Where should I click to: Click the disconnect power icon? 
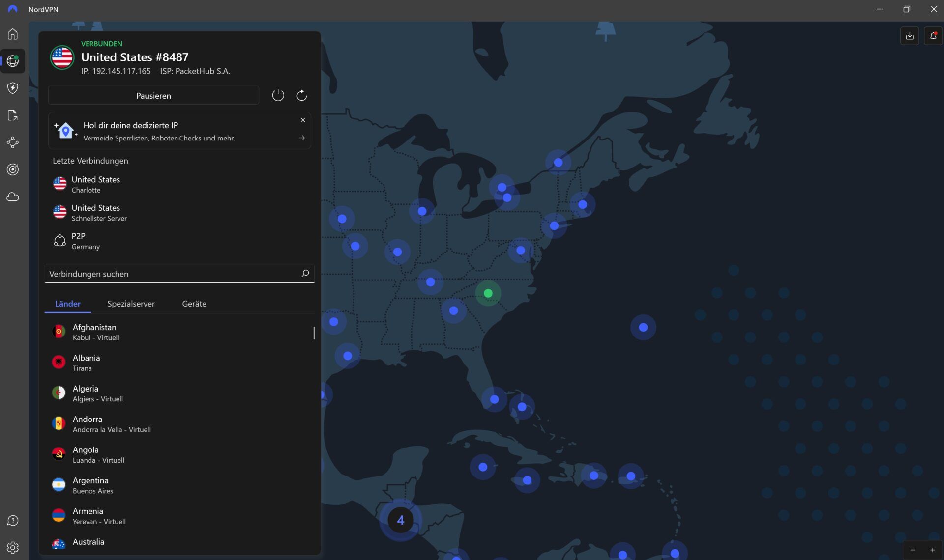(278, 95)
